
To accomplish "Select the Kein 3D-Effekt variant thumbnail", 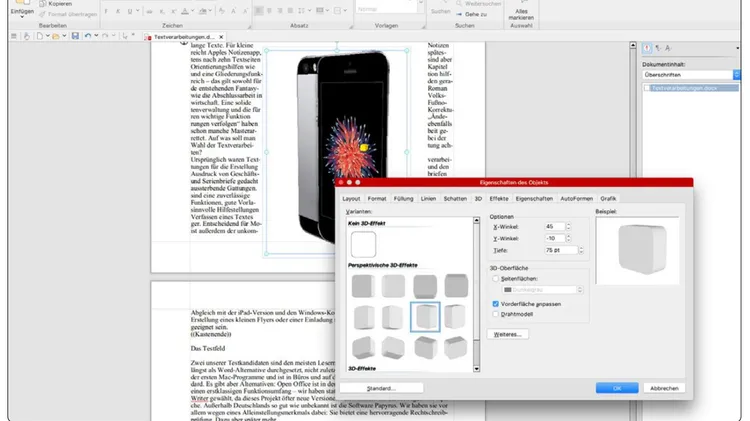I will [x=363, y=244].
